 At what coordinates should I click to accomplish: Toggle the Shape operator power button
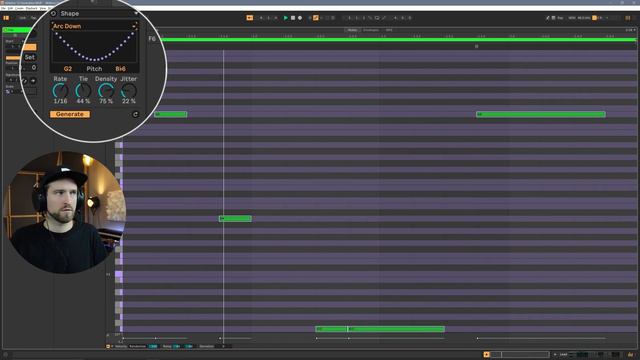click(x=53, y=13)
